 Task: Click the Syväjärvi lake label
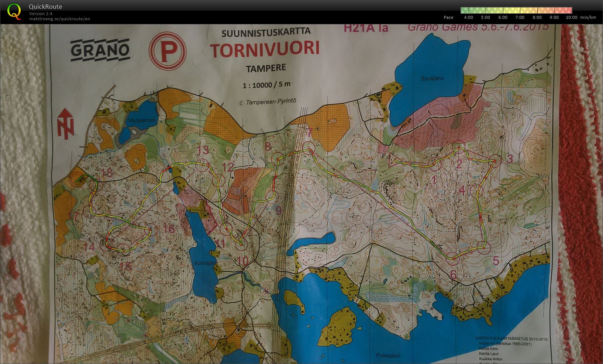point(432,79)
